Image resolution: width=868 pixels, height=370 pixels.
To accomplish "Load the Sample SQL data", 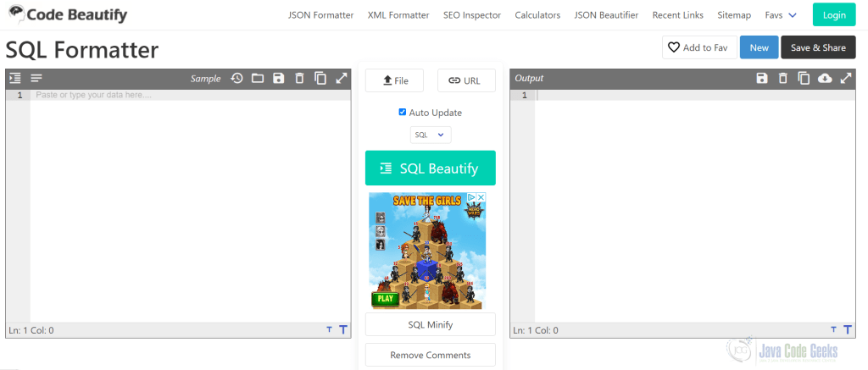I will click(x=205, y=79).
